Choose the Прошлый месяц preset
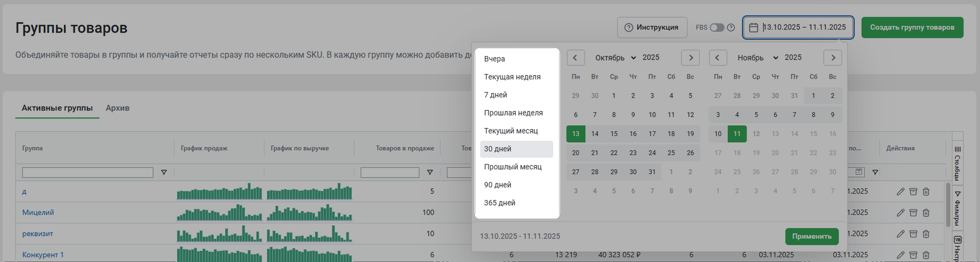Image resolution: width=980 pixels, height=262 pixels. pos(512,167)
